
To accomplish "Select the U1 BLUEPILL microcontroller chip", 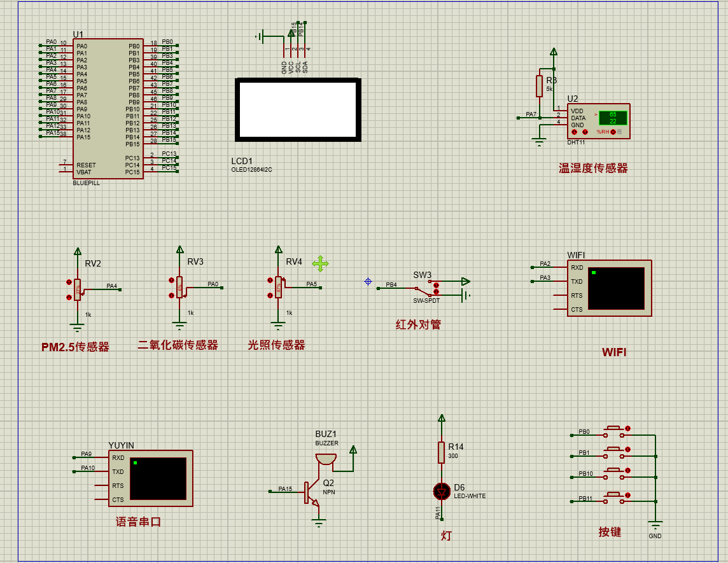I will (x=108, y=109).
